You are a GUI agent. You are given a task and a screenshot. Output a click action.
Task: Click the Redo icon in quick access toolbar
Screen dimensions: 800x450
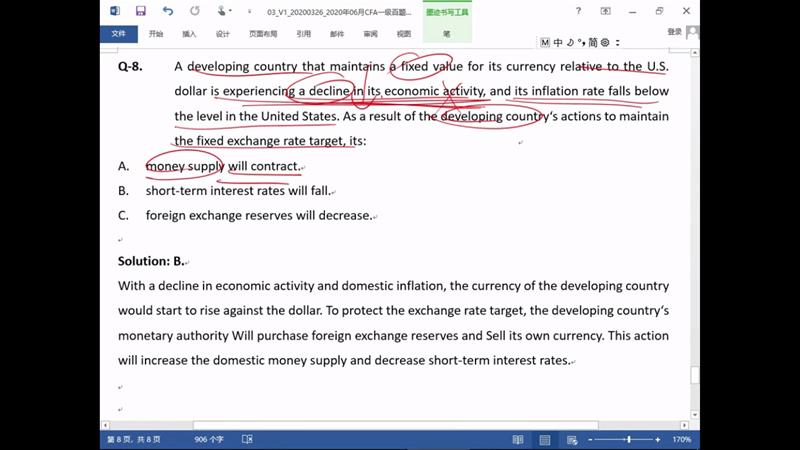(x=193, y=11)
